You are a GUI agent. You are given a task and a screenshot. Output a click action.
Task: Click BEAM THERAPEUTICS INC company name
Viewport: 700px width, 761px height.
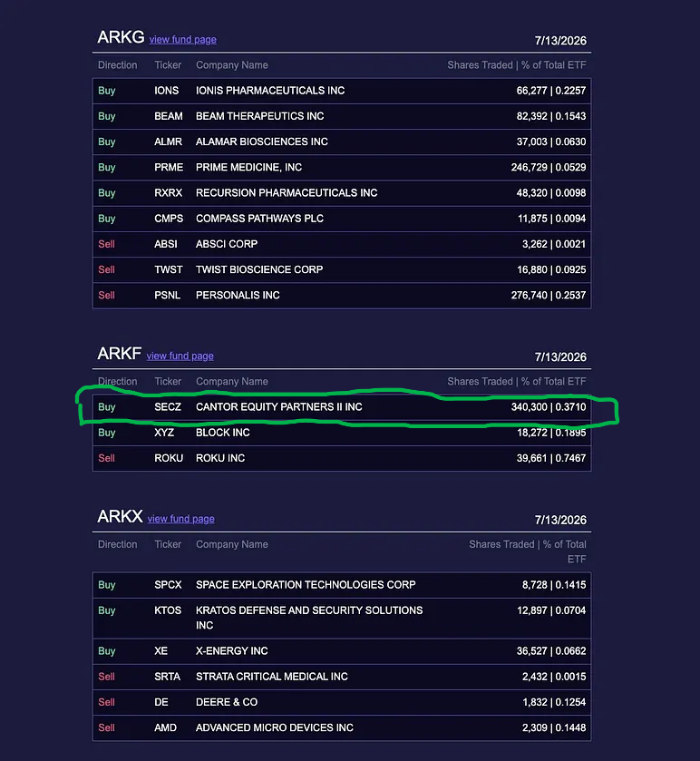click(259, 116)
